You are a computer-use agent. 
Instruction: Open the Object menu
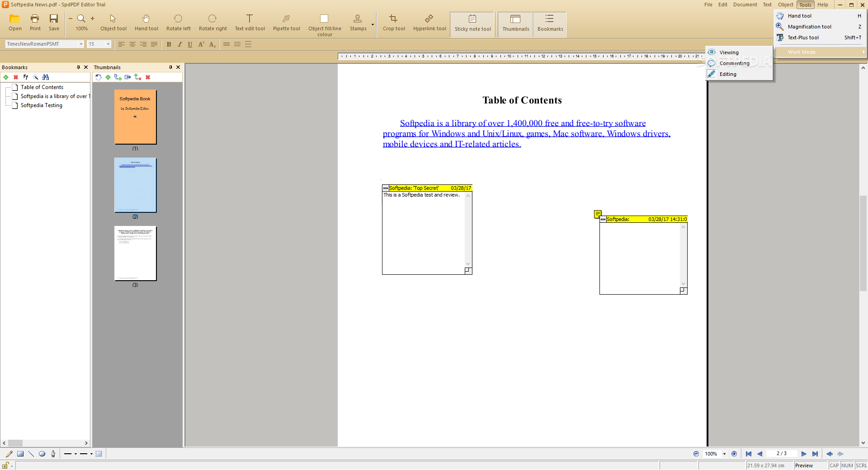point(786,5)
